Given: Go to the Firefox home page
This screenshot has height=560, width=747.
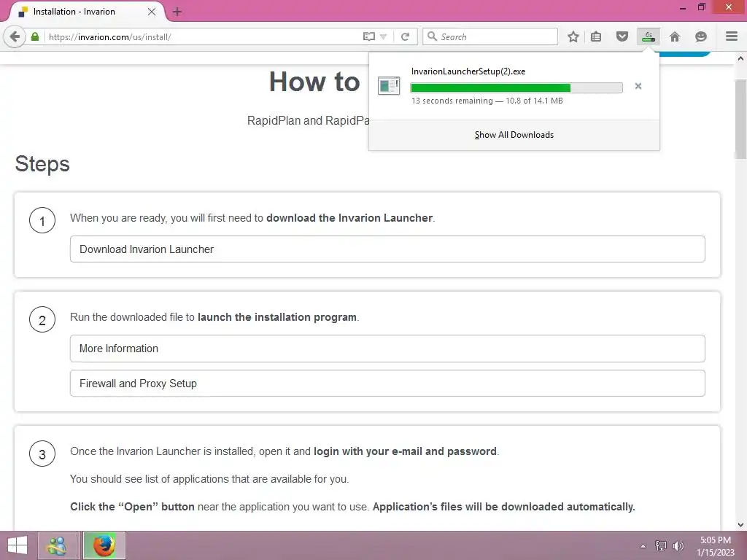Looking at the screenshot, I should pos(675,36).
